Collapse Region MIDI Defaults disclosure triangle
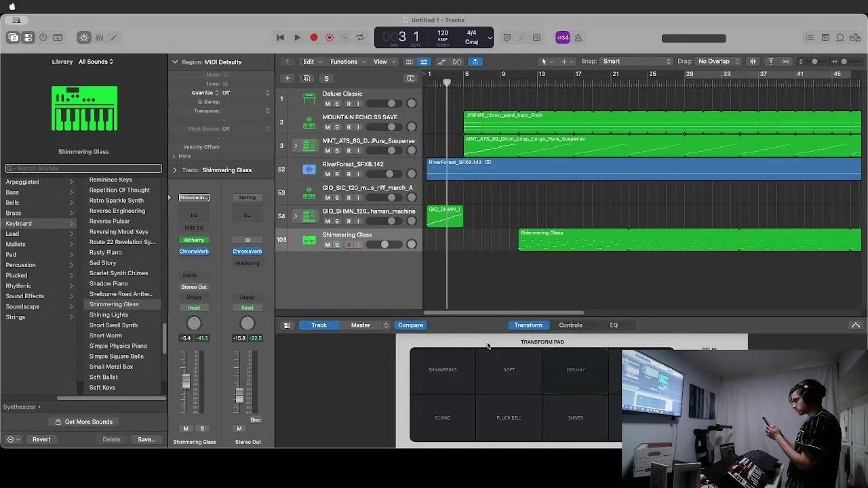 tap(175, 62)
